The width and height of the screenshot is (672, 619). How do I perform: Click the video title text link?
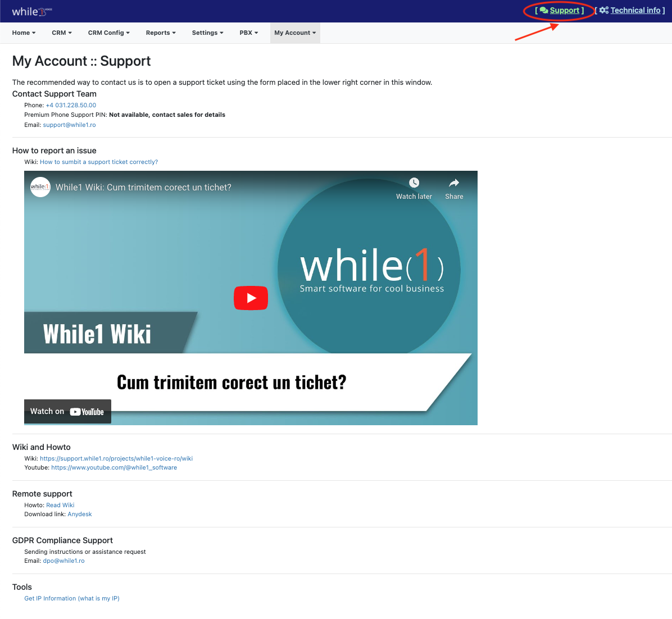click(x=143, y=188)
